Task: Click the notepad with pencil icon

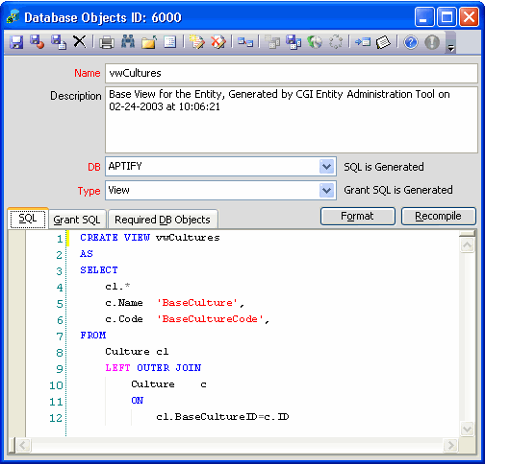Action: pos(197,42)
